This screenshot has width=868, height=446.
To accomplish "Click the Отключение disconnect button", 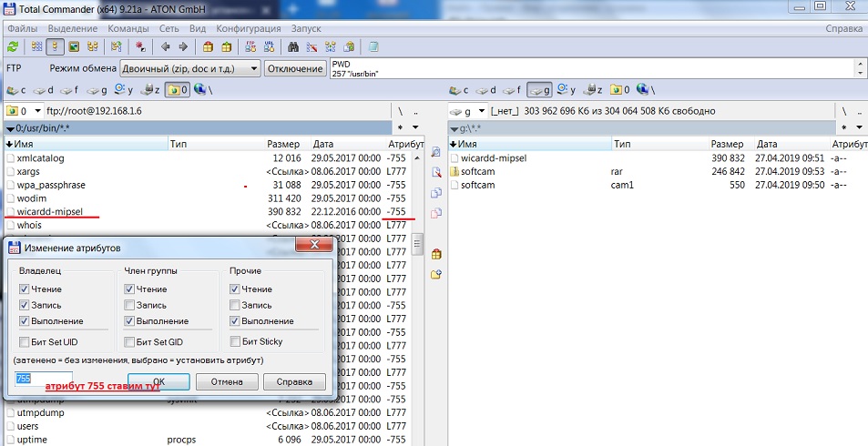I will pos(295,68).
